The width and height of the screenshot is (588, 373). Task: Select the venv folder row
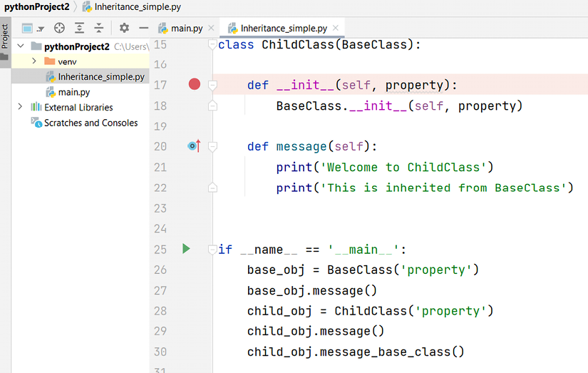pyautogui.click(x=81, y=61)
